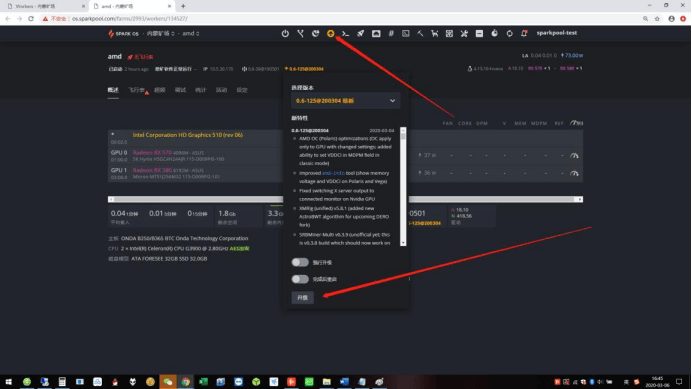
Task: Click the upgrade button in popup
Action: (302, 298)
